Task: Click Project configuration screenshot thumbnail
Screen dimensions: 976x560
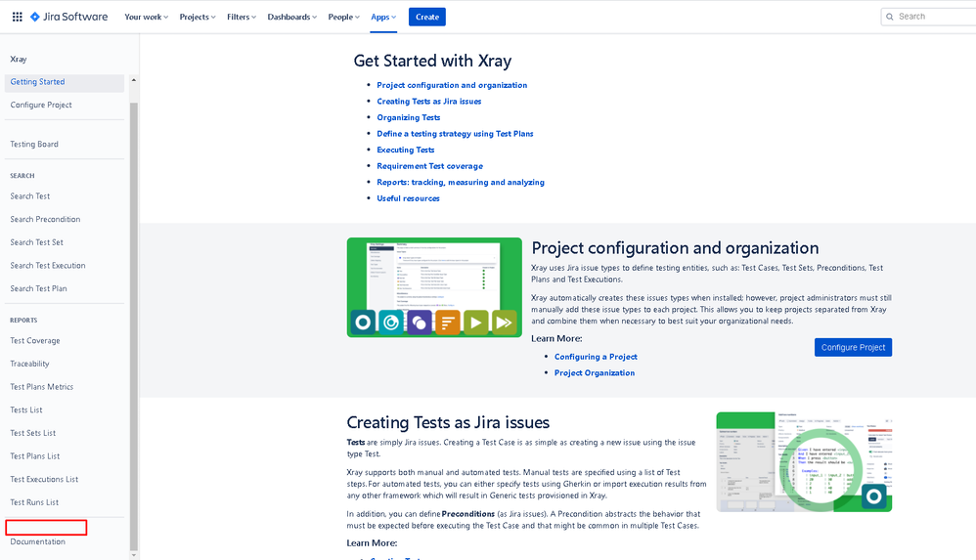Action: coord(434,287)
